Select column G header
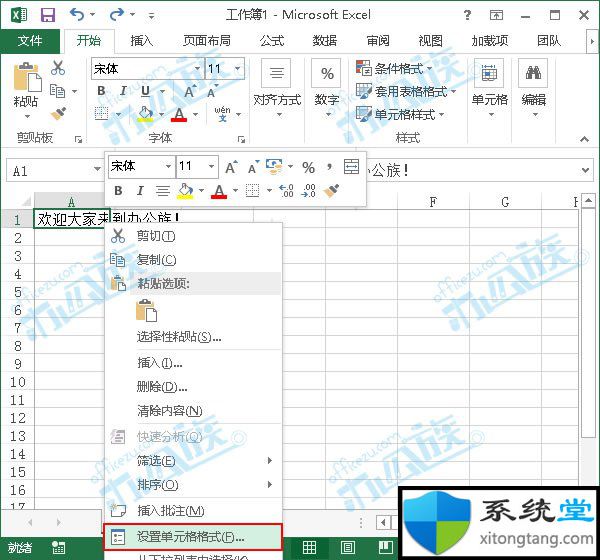600x560 pixels. [505, 202]
